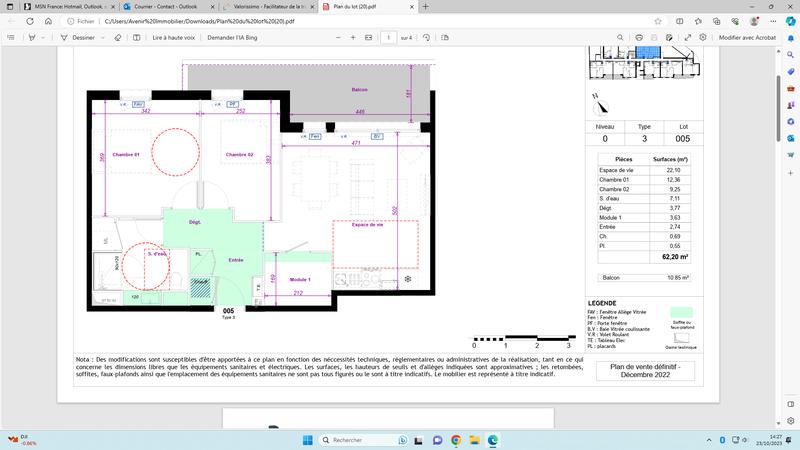Click the Rechercher taskbar search box

(x=355, y=440)
